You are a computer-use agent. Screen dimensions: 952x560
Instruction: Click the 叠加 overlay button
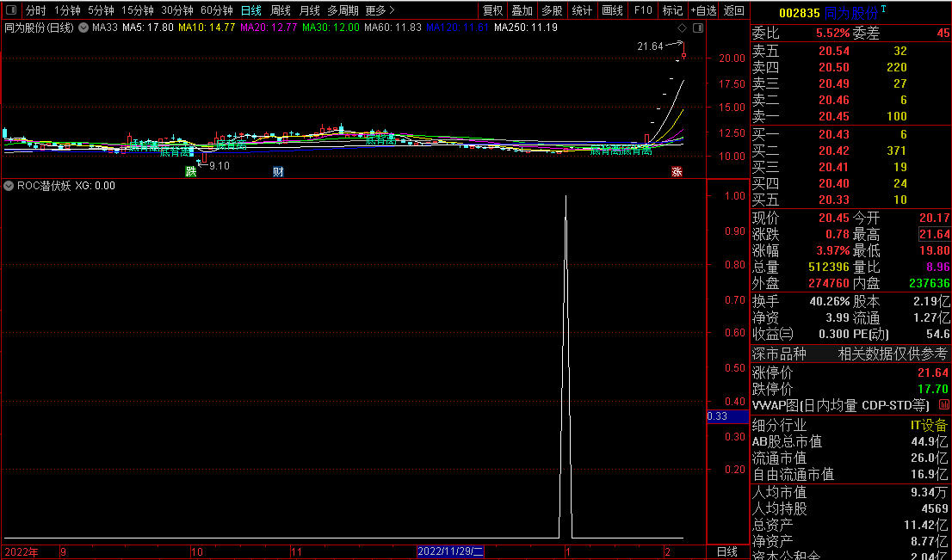coord(522,10)
